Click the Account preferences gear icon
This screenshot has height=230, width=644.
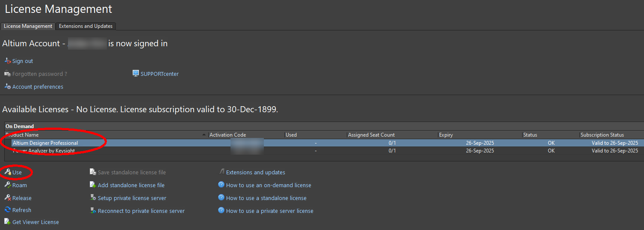coord(8,87)
